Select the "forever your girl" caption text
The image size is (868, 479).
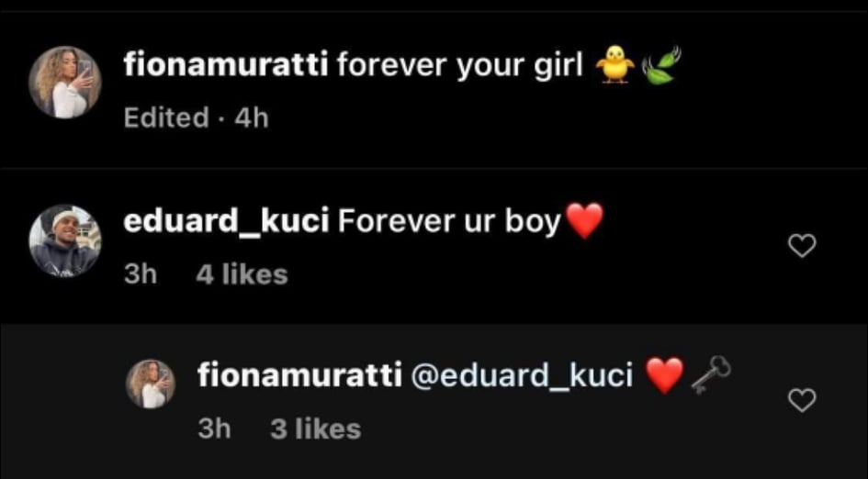coord(459,66)
